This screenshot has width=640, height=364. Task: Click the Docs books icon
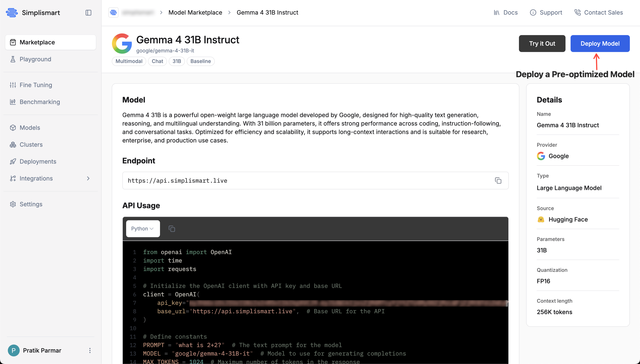pyautogui.click(x=497, y=12)
